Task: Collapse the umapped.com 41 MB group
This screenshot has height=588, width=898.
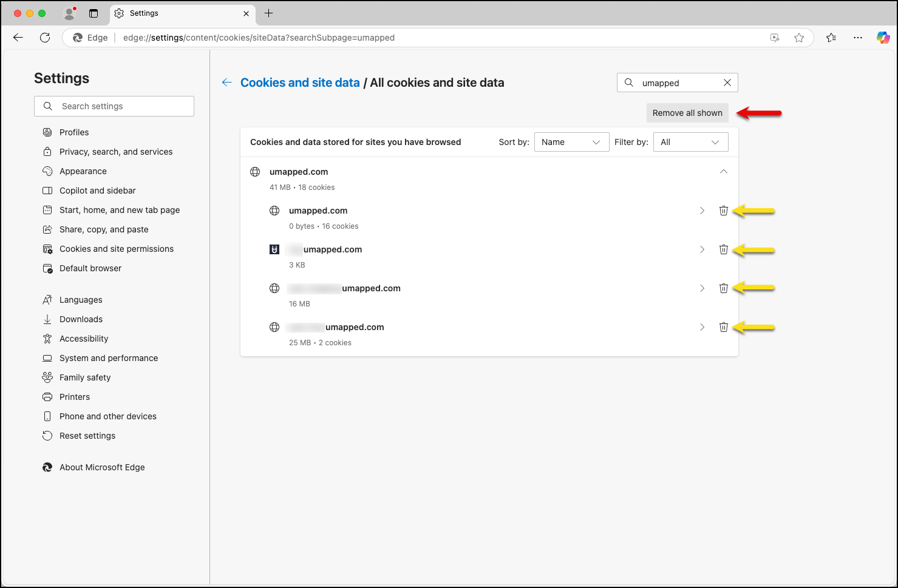Action: 723,172
